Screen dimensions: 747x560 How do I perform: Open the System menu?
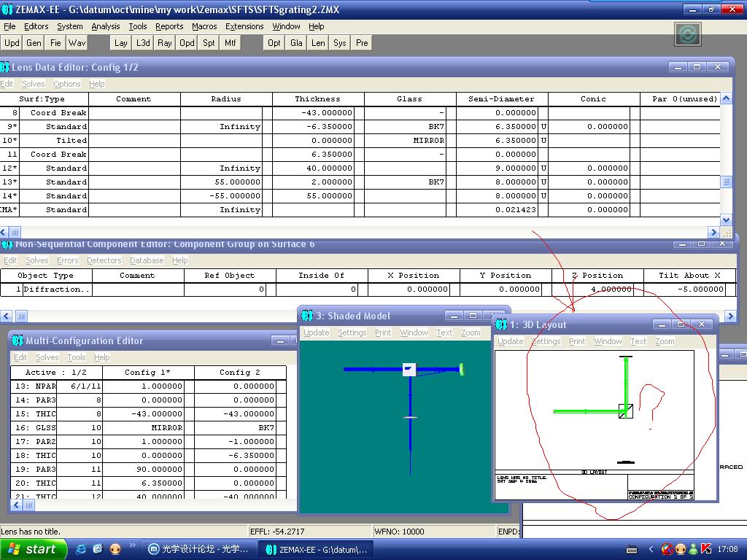click(x=69, y=26)
